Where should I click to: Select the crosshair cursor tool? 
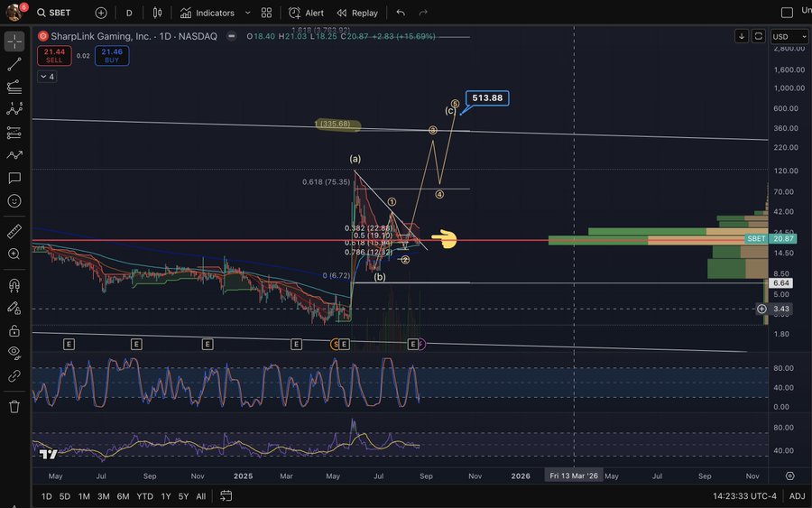pos(14,42)
